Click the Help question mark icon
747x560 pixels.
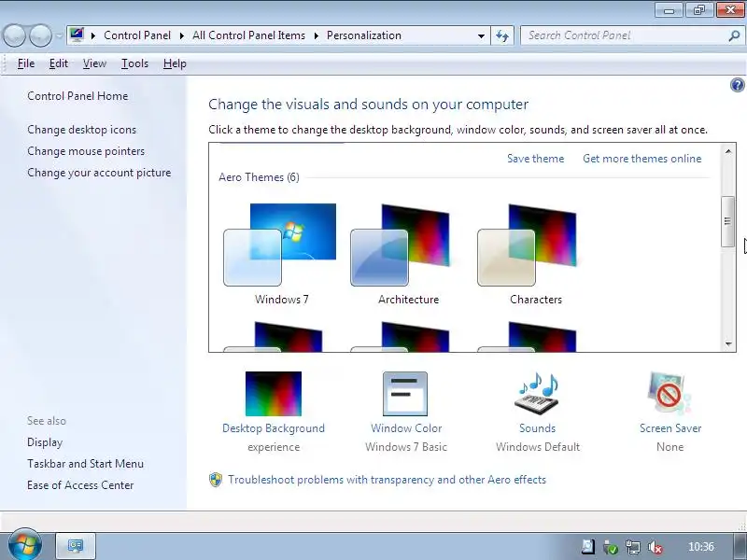coord(737,85)
